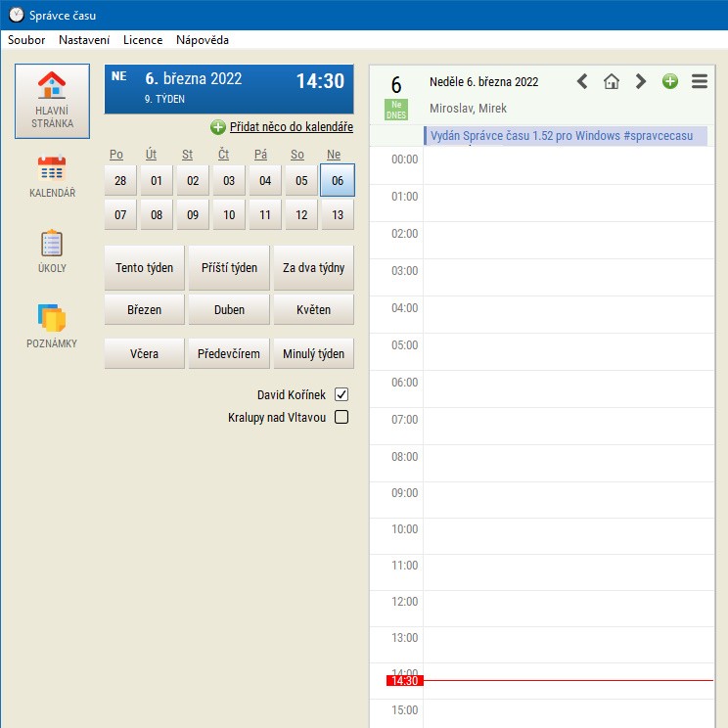728x728 pixels.
Task: Show the month Květen
Action: coord(313,309)
